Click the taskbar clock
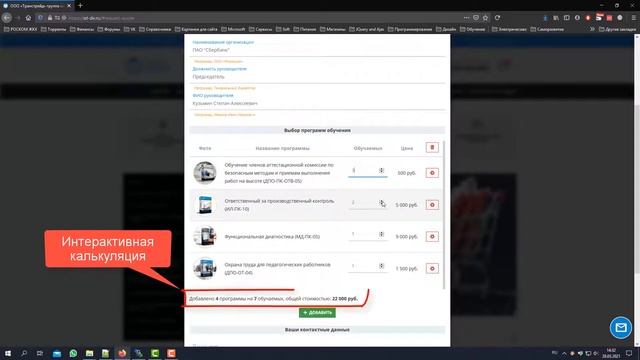Image resolution: width=640 pixels, height=360 pixels. 611,353
